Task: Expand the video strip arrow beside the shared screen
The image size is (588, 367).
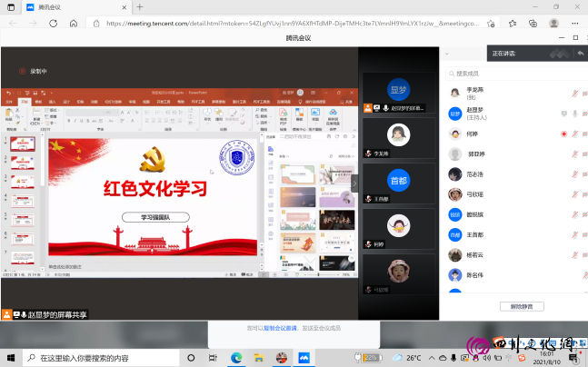Action: click(354, 183)
